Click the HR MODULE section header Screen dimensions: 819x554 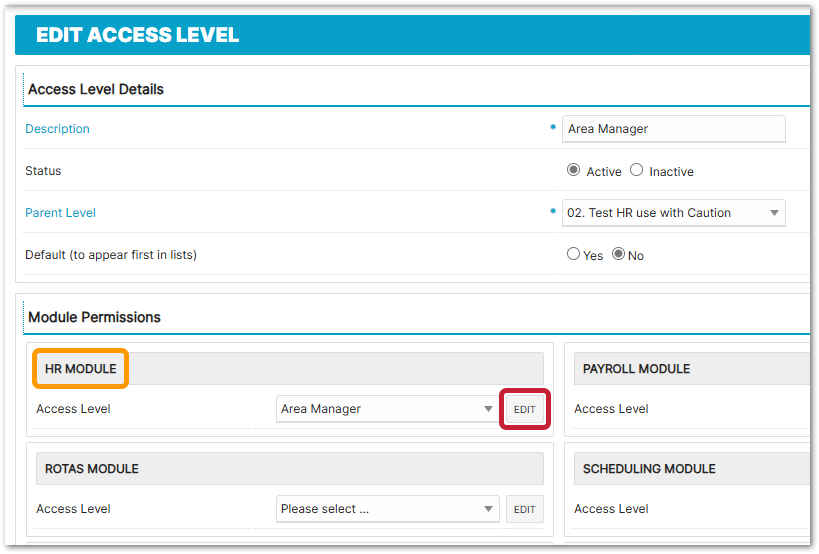[81, 369]
